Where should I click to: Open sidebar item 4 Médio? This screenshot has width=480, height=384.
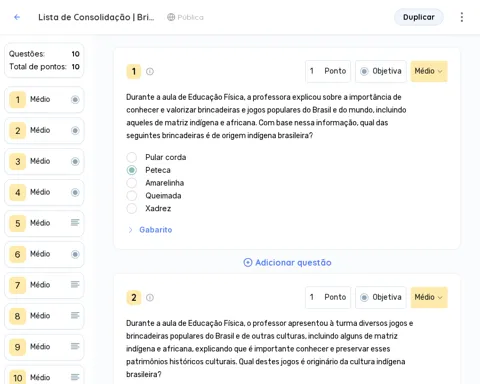pos(44,192)
